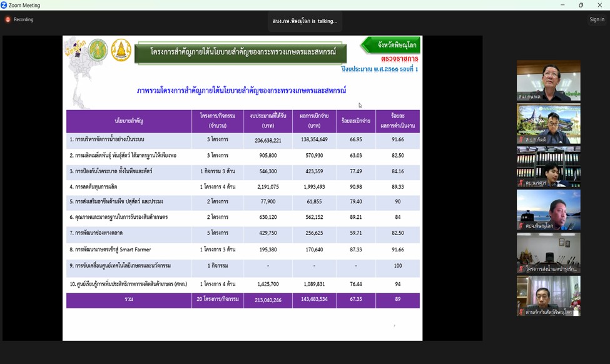
Task: Select the โครงการส่งน้ำและบำรุงรัก... participant video
Action: [x=549, y=253]
